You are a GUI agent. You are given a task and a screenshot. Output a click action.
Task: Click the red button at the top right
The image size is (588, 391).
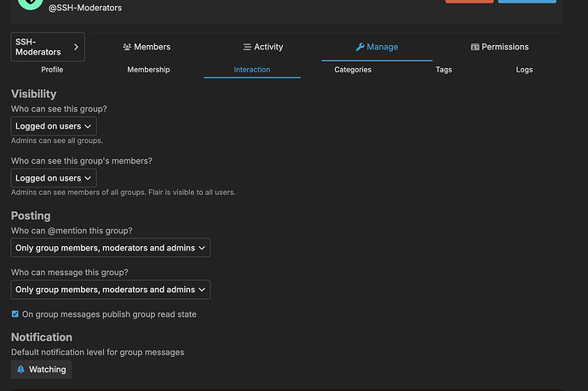point(470,2)
